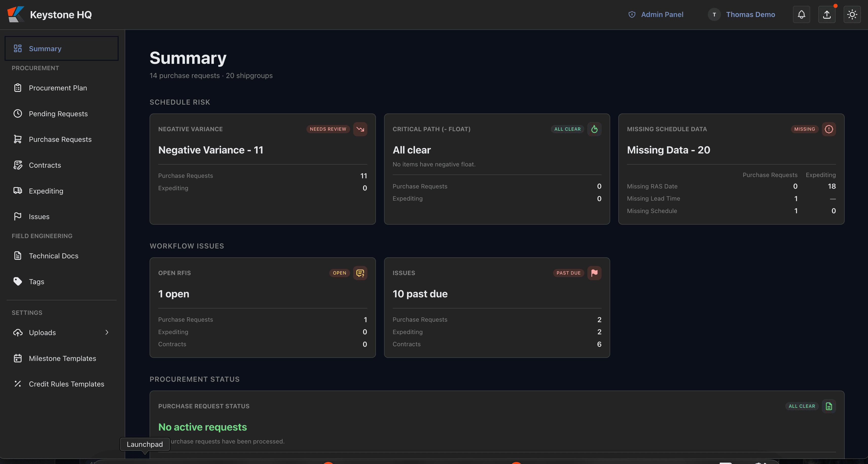The width and height of the screenshot is (868, 464).
Task: Click the Issues flag icon in sidebar
Action: [17, 217]
